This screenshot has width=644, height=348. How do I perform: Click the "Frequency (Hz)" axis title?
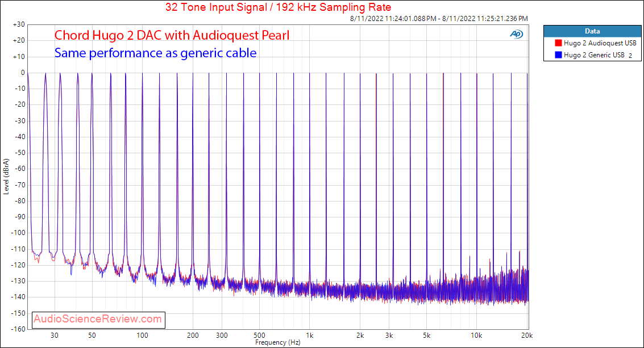point(277,342)
